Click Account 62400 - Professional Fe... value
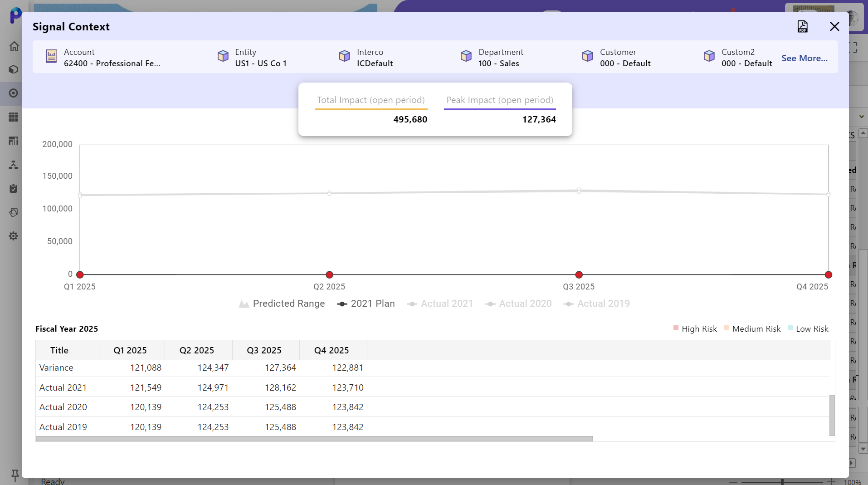 pos(112,64)
